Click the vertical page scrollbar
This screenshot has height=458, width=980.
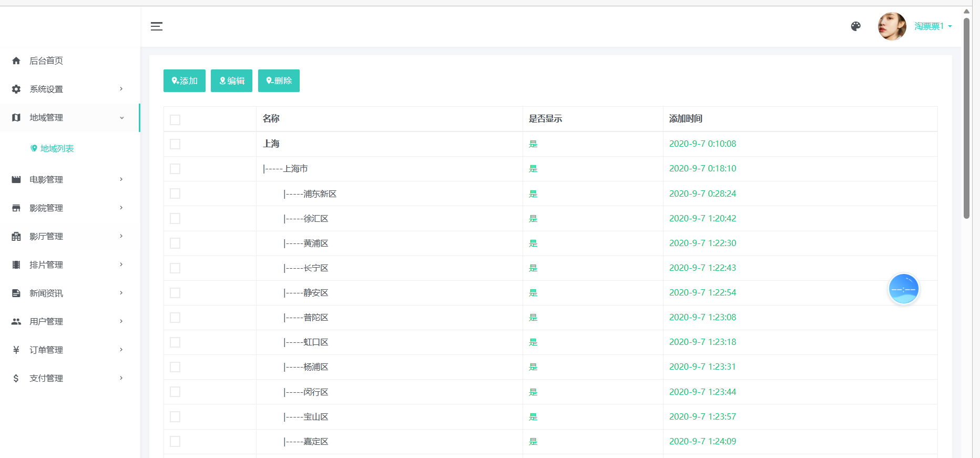(x=966, y=118)
